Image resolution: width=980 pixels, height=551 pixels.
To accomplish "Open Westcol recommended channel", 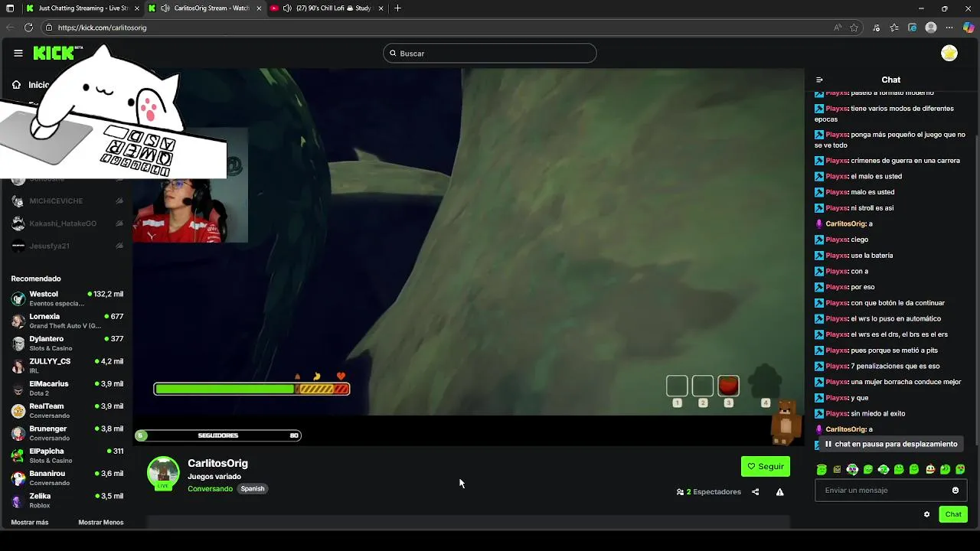I will tap(67, 298).
